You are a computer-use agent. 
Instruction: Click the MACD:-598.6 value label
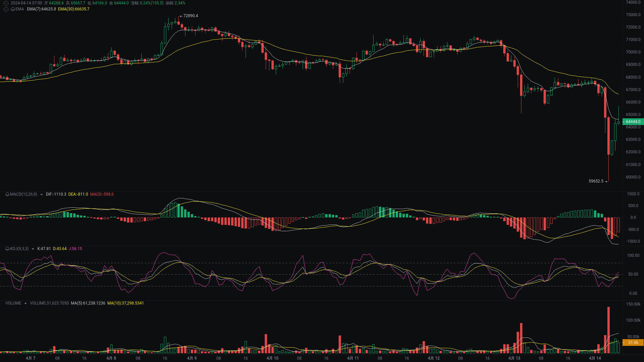[102, 194]
